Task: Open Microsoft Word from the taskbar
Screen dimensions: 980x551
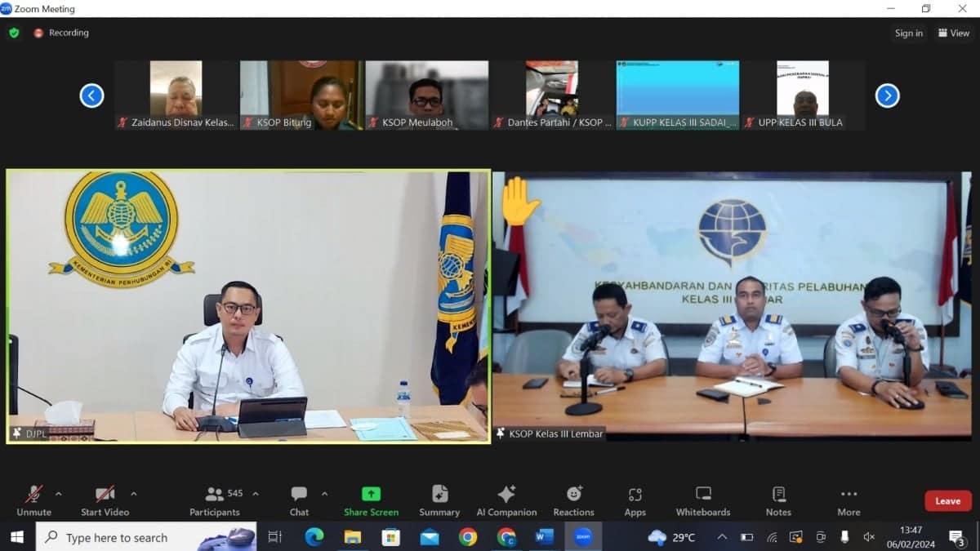Action: (x=544, y=537)
